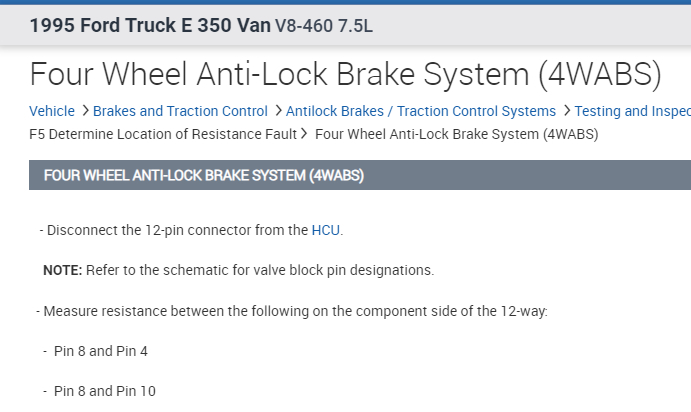The image size is (691, 412).
Task: Click the Pin 8 and Pin 10 item
Action: (104, 391)
